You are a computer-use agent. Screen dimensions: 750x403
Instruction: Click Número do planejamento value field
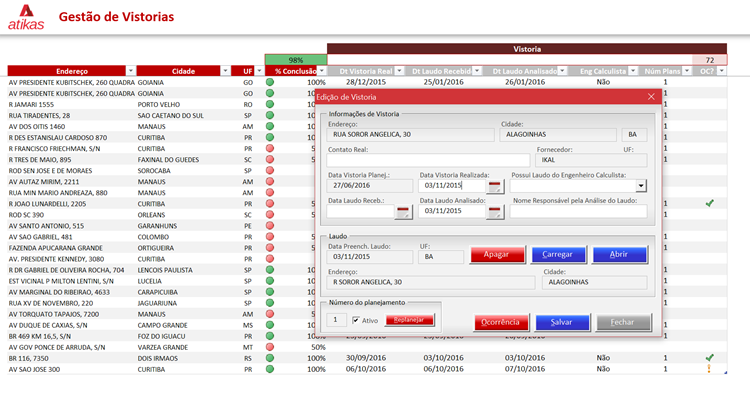point(336,320)
